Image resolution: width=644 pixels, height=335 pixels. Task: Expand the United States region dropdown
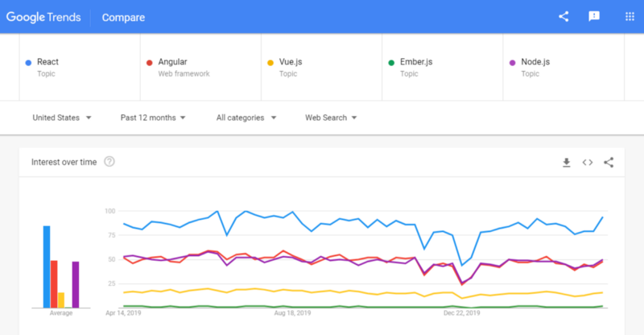(x=62, y=118)
